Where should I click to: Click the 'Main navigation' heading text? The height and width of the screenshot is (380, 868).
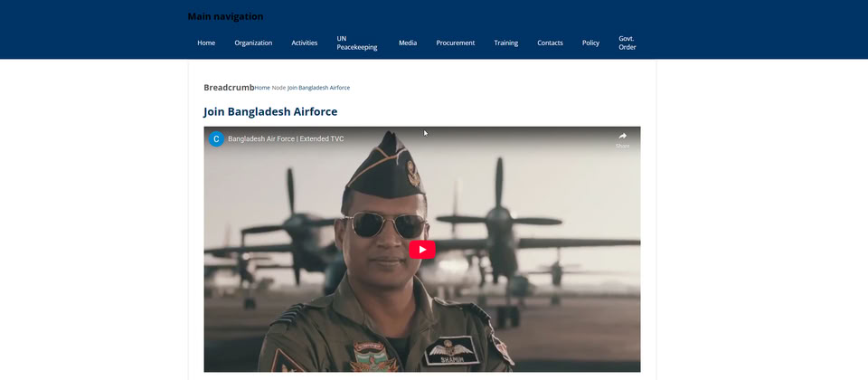click(225, 16)
